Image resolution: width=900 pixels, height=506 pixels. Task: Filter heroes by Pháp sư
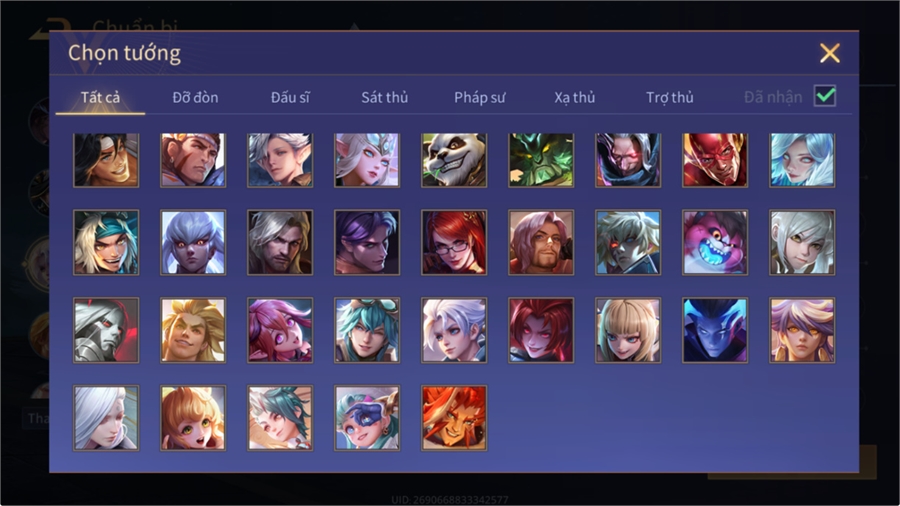pyautogui.click(x=479, y=98)
